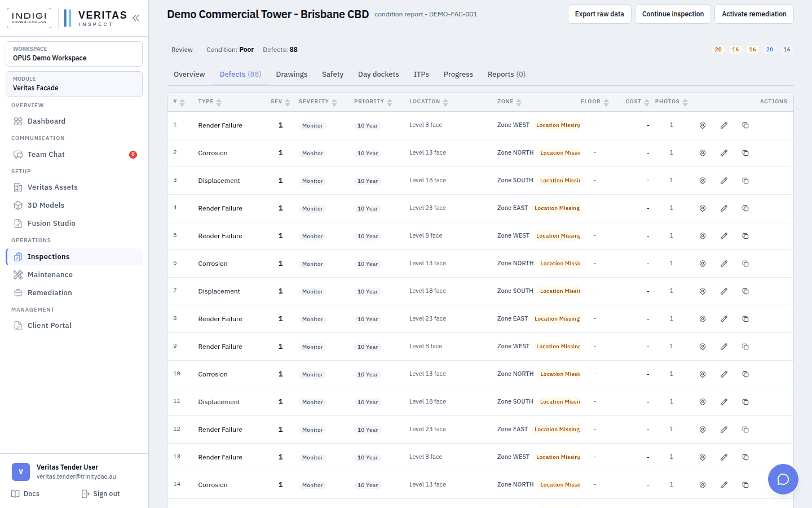Edit defect row 3 Displacement
Screen dimensions: 812x508
pos(724,181)
